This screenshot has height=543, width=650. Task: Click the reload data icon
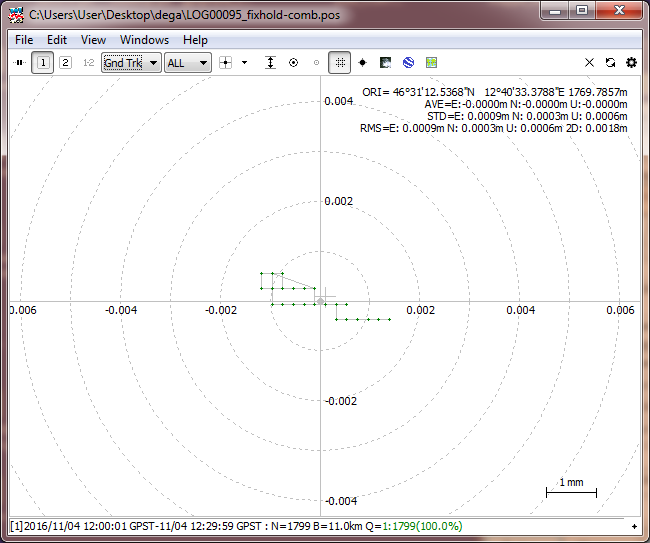[610, 63]
